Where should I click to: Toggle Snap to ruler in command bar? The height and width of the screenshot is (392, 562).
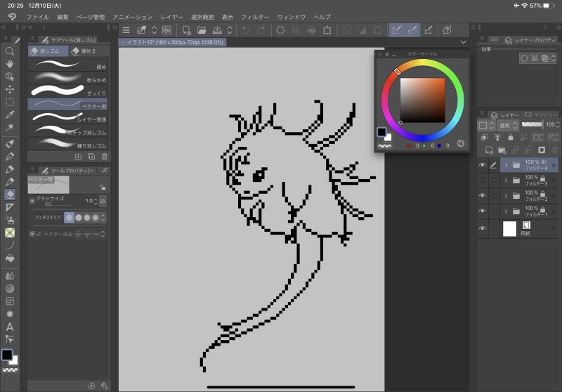pos(397,30)
